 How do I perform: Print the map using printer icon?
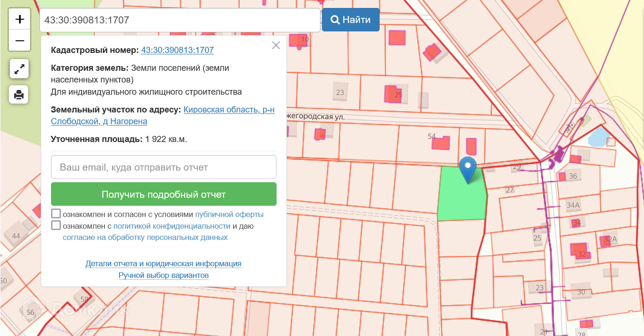(x=19, y=95)
